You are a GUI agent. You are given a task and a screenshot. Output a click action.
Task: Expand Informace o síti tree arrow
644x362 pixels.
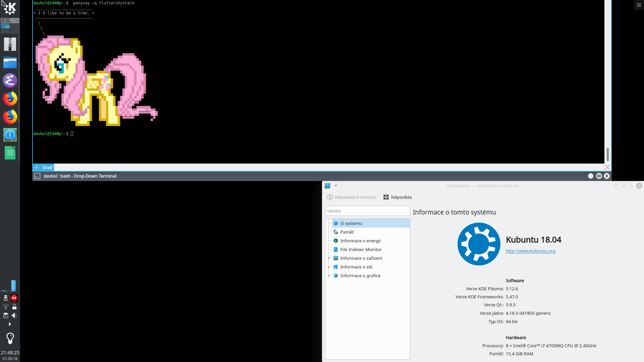click(329, 267)
